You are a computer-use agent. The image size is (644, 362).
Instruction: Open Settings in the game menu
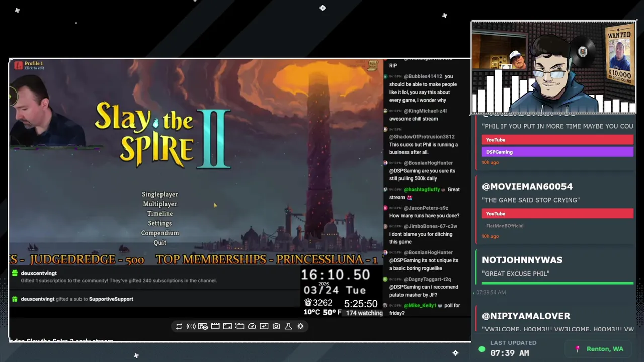(159, 223)
